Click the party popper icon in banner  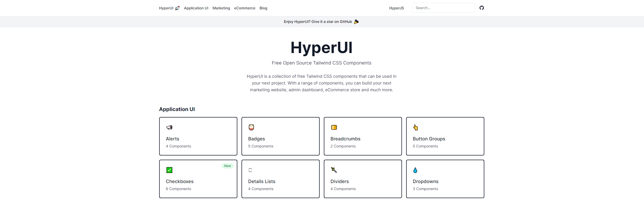(356, 22)
